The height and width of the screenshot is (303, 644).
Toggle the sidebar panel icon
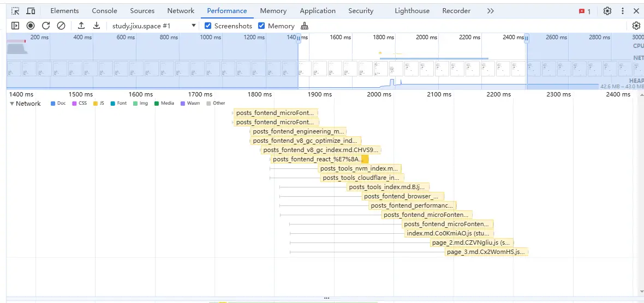[x=15, y=26]
